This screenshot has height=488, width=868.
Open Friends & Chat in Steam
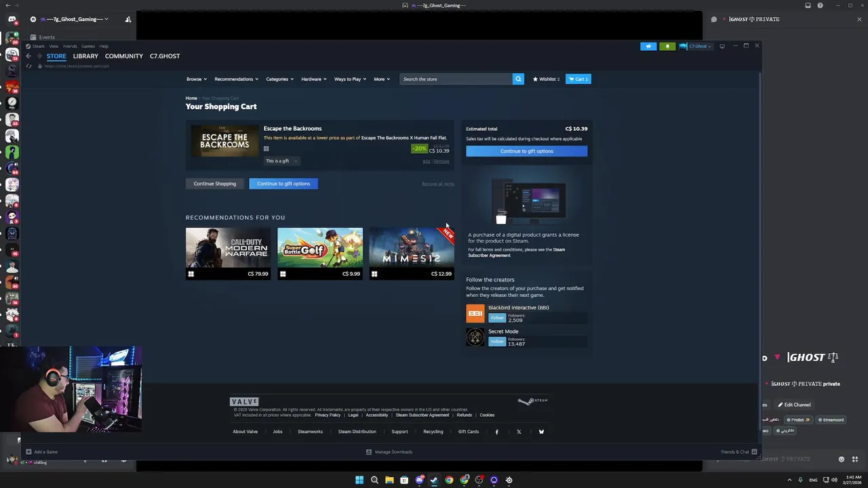(739, 452)
